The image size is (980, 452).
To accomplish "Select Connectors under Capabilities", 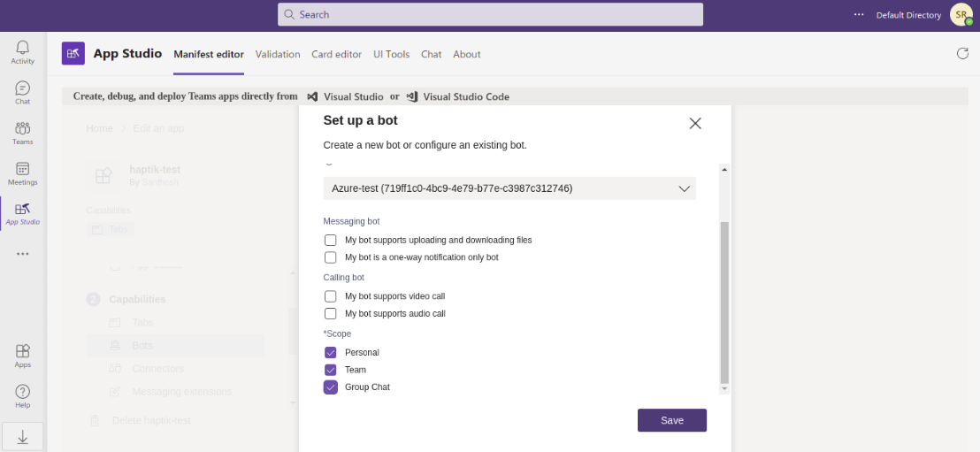I will pyautogui.click(x=158, y=369).
